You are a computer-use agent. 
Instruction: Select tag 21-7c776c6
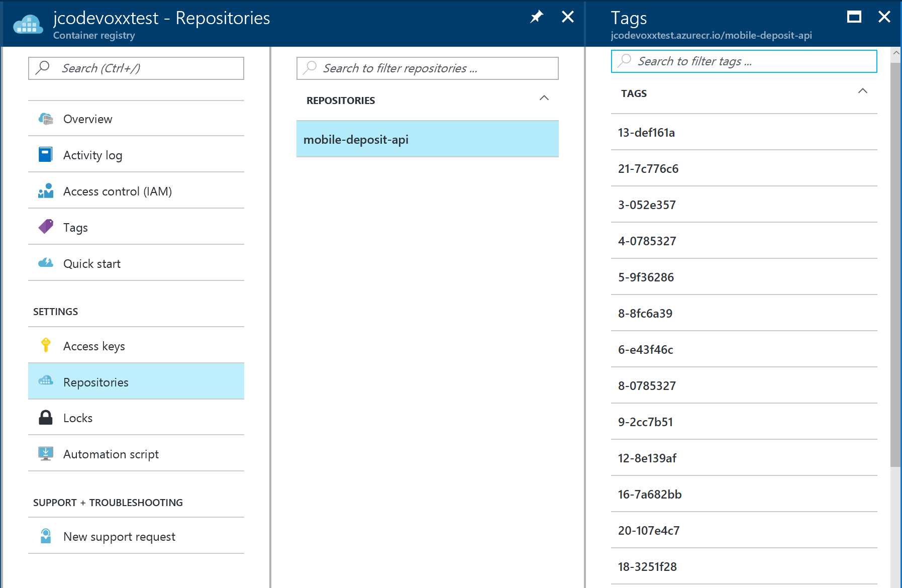[744, 168]
